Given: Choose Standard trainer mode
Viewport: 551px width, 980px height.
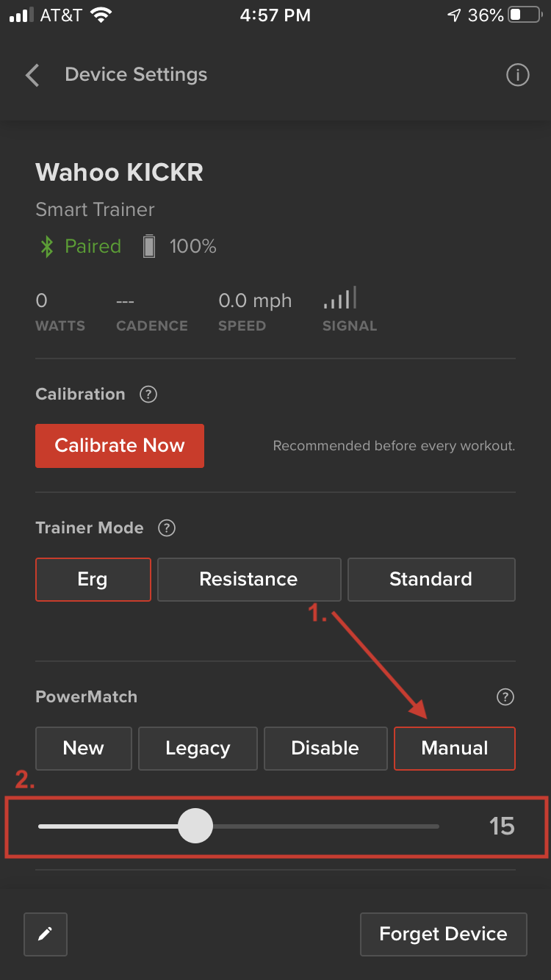Looking at the screenshot, I should pyautogui.click(x=431, y=580).
